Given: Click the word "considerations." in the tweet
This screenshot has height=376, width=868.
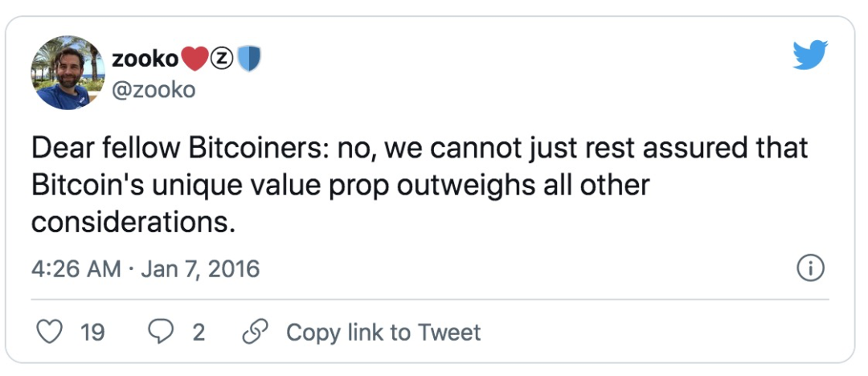Looking at the screenshot, I should (130, 222).
